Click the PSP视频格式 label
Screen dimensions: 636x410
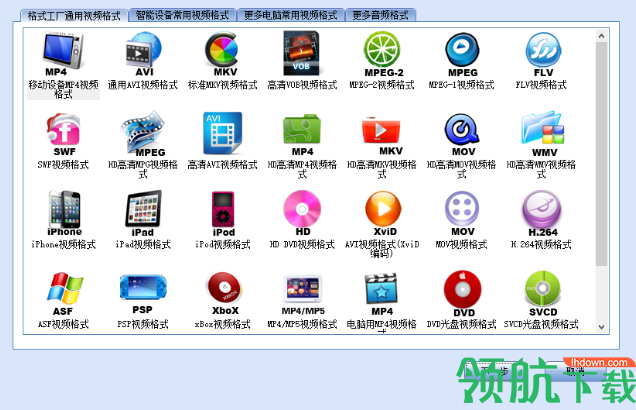tap(143, 324)
